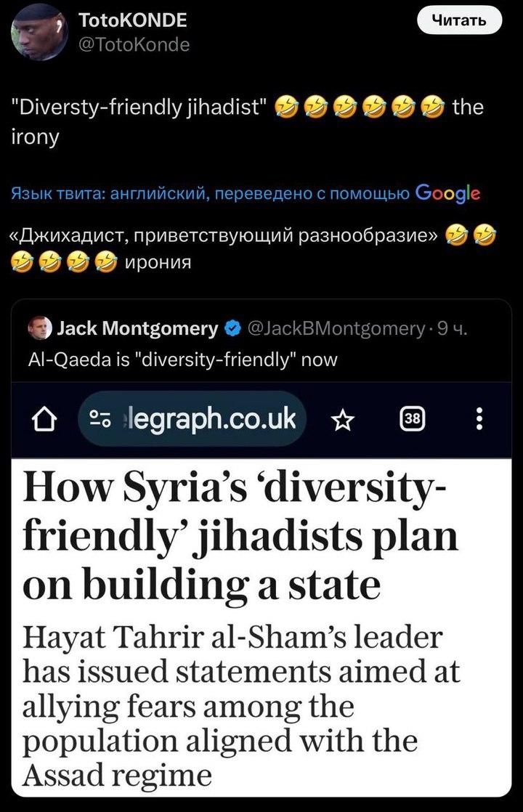Open the tab switcher showing 38
The image size is (523, 812).
(x=413, y=420)
